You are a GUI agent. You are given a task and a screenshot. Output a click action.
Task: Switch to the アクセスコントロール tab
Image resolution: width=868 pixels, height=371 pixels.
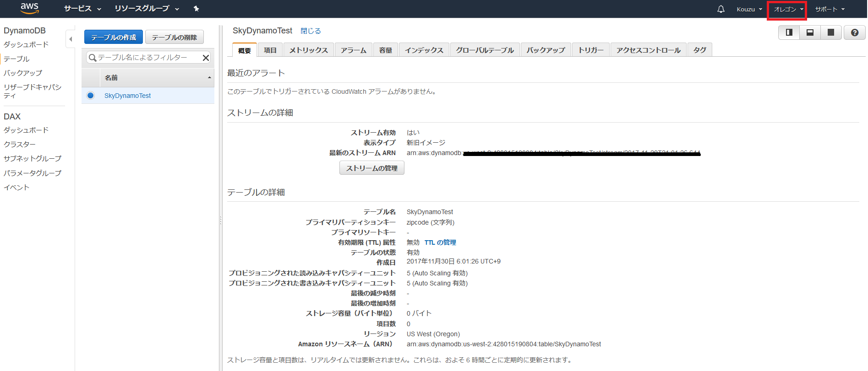pyautogui.click(x=649, y=50)
